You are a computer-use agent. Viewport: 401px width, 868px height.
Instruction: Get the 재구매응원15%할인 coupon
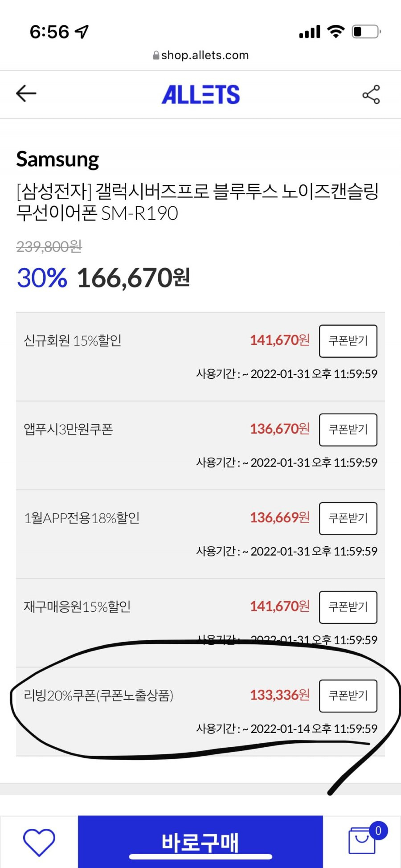click(348, 607)
